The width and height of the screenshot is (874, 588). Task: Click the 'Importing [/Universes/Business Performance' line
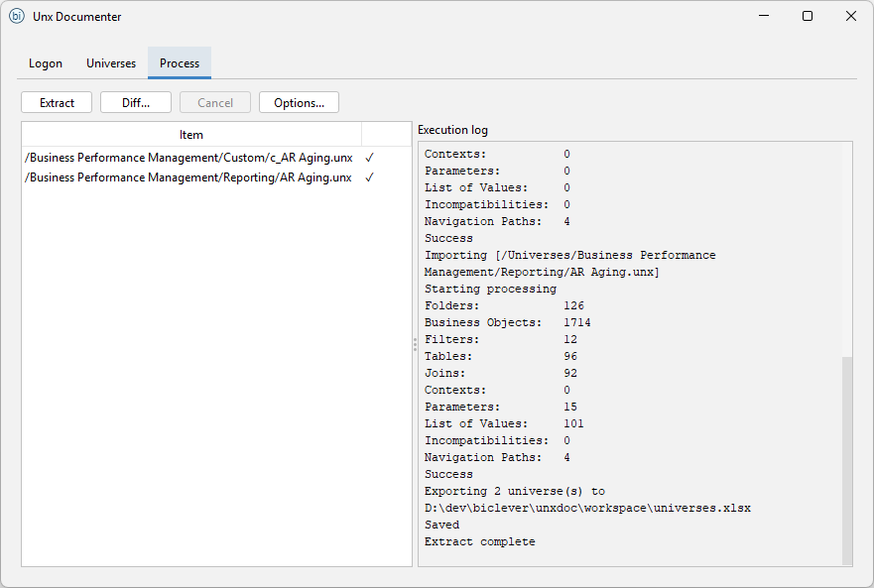[570, 255]
